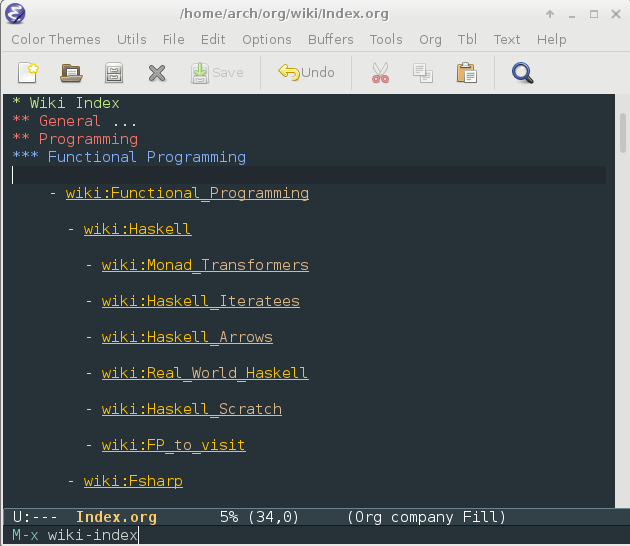Open the Help menu
Viewport: 630px width, 546px height.
552,39
